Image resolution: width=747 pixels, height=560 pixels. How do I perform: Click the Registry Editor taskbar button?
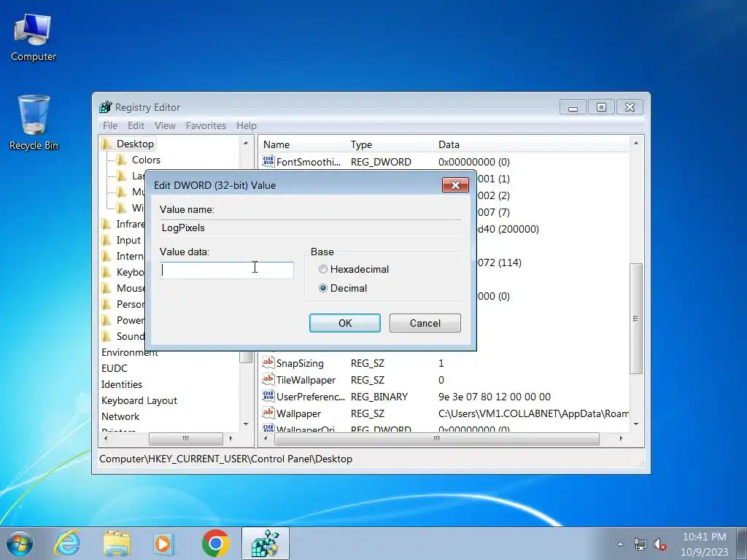[266, 543]
